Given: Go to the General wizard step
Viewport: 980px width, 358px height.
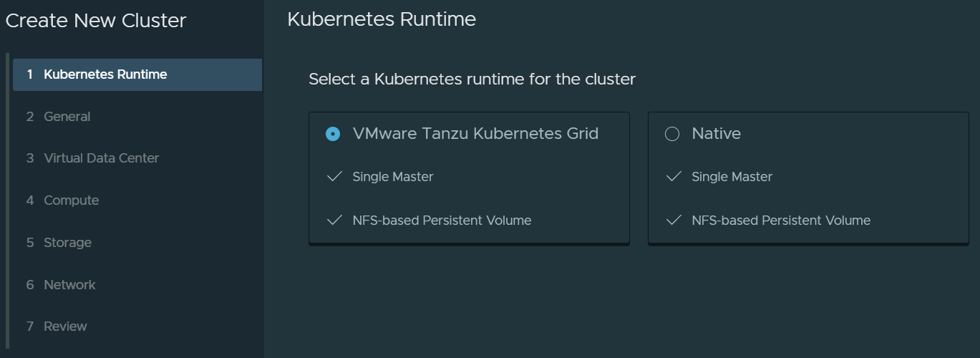Looking at the screenshot, I should (x=67, y=117).
